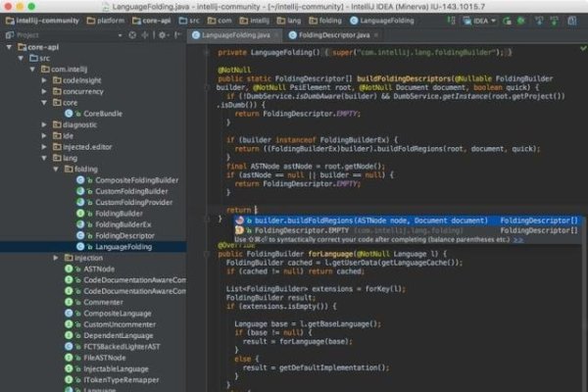
Task: Click platform in navigation bar
Action: [106, 21]
